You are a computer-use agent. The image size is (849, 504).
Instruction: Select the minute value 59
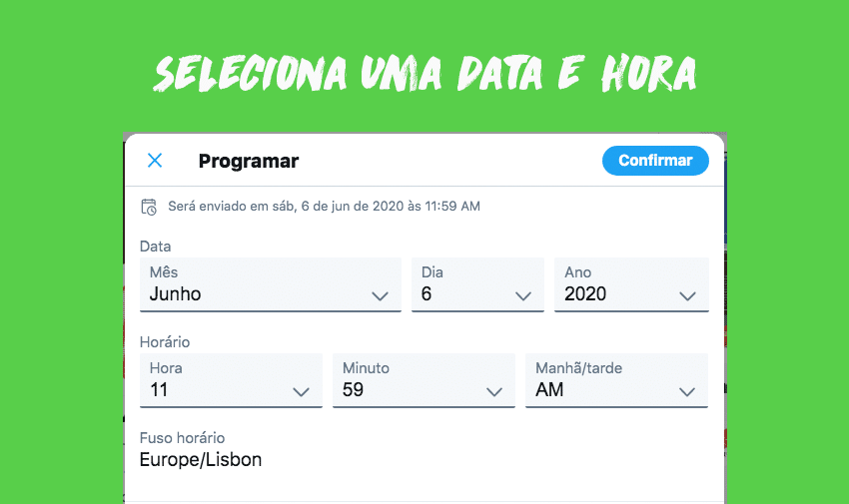[400, 389]
